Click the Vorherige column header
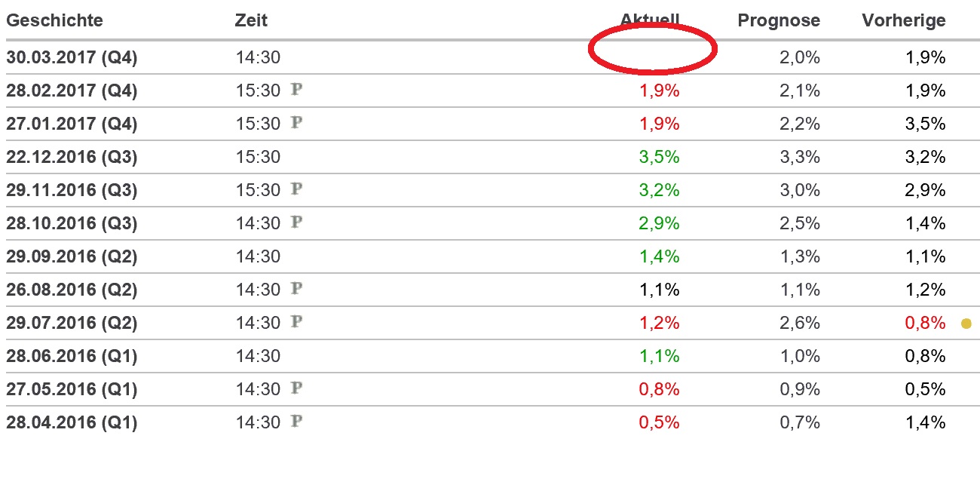This screenshot has height=488, width=980. pos(903,20)
